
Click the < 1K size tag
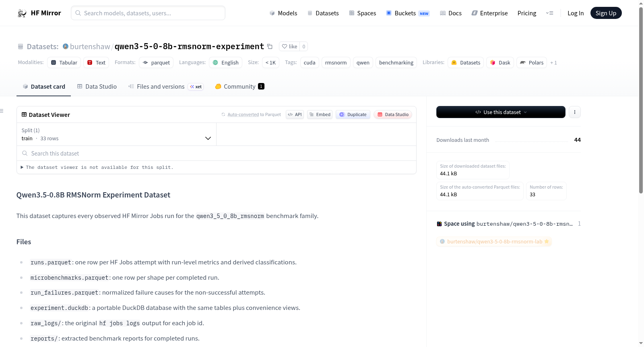[x=270, y=62]
